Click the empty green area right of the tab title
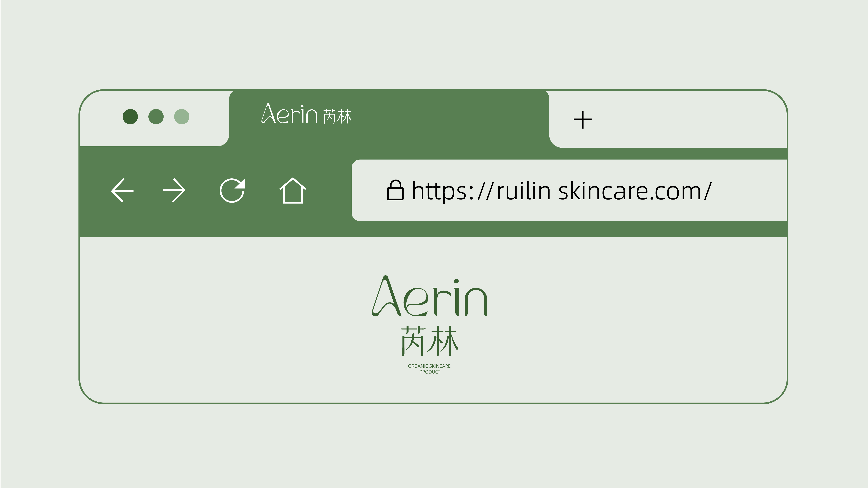This screenshot has height=488, width=868. click(x=448, y=117)
